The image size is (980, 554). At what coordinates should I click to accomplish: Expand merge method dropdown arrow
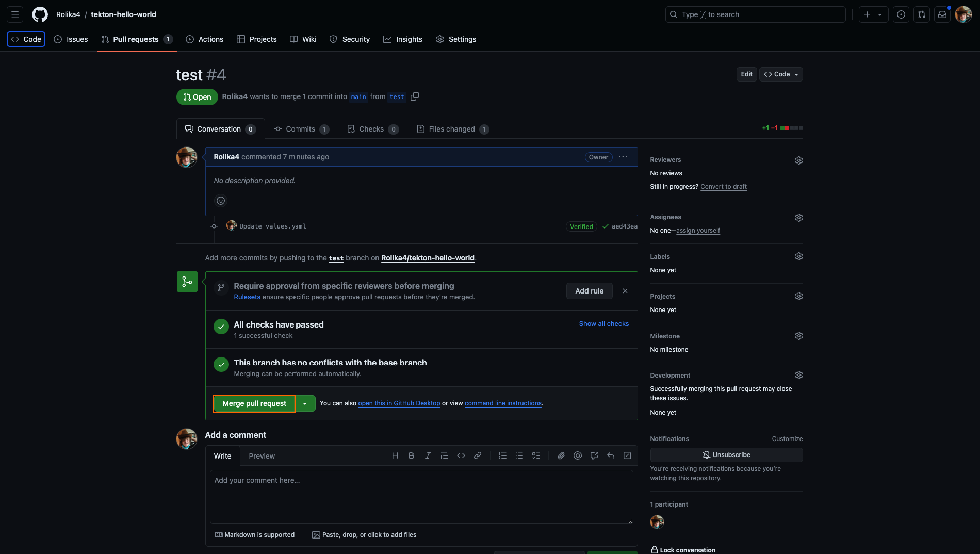pyautogui.click(x=305, y=403)
